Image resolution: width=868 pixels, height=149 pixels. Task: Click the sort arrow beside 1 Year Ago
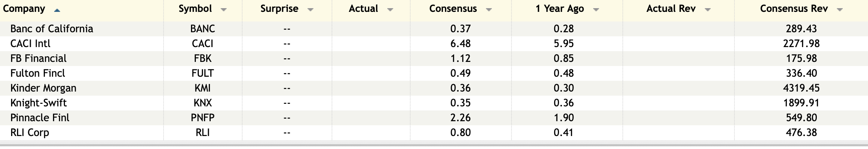pos(596,10)
